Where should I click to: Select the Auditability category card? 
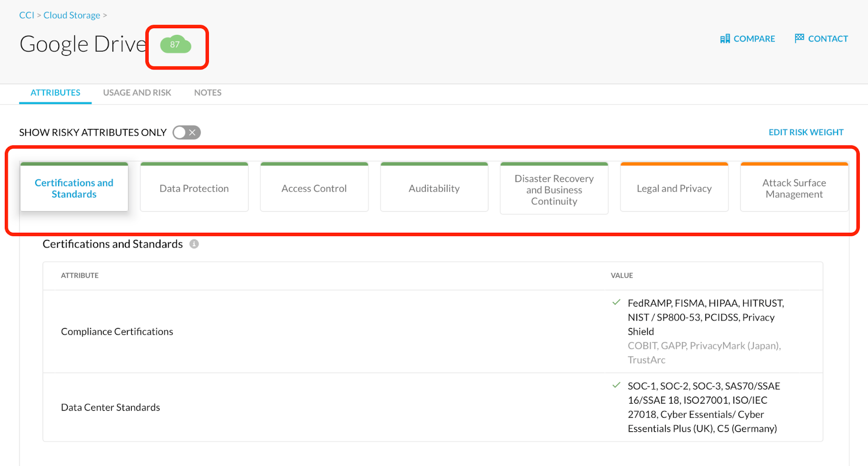434,187
